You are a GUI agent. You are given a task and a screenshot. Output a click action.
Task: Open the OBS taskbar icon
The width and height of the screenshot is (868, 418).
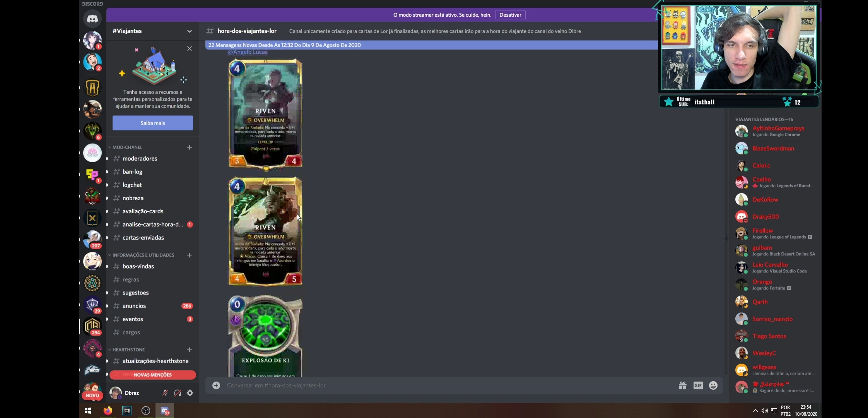coord(146,411)
